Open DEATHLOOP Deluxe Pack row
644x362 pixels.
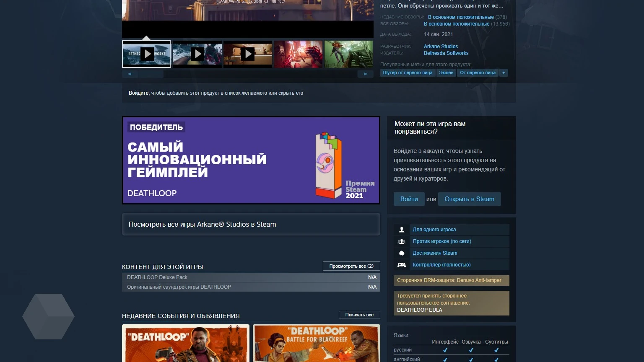(251, 277)
